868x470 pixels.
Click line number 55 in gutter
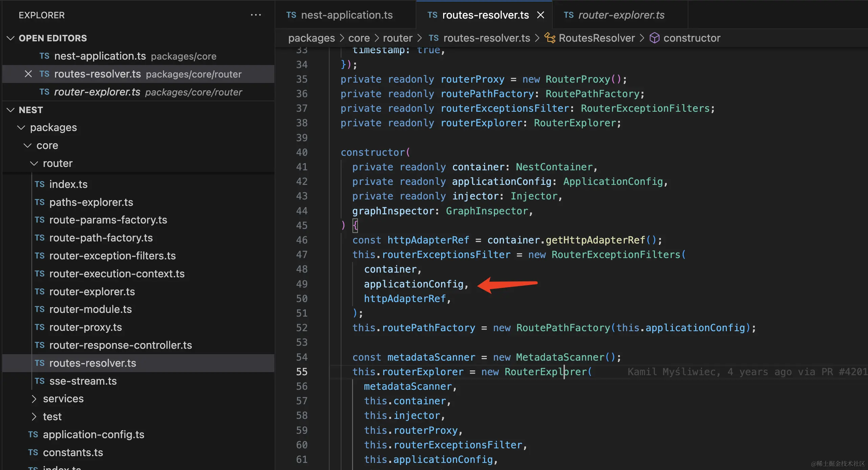[302, 372]
